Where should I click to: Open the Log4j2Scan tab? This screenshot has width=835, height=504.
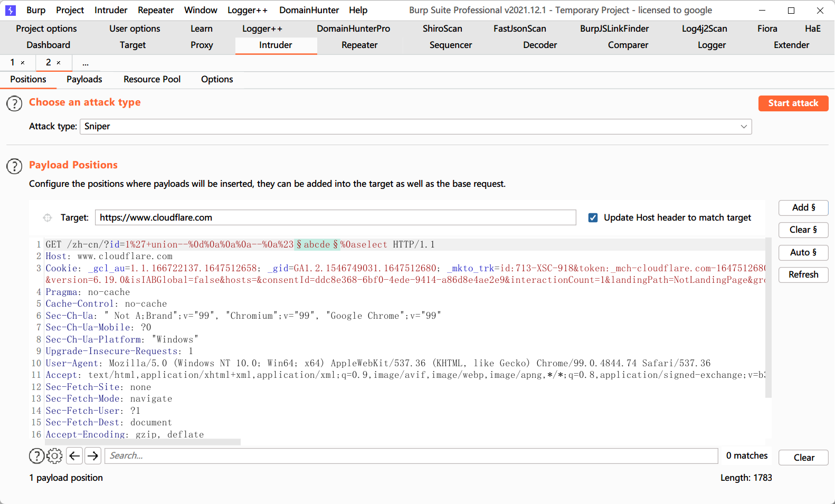pos(705,28)
